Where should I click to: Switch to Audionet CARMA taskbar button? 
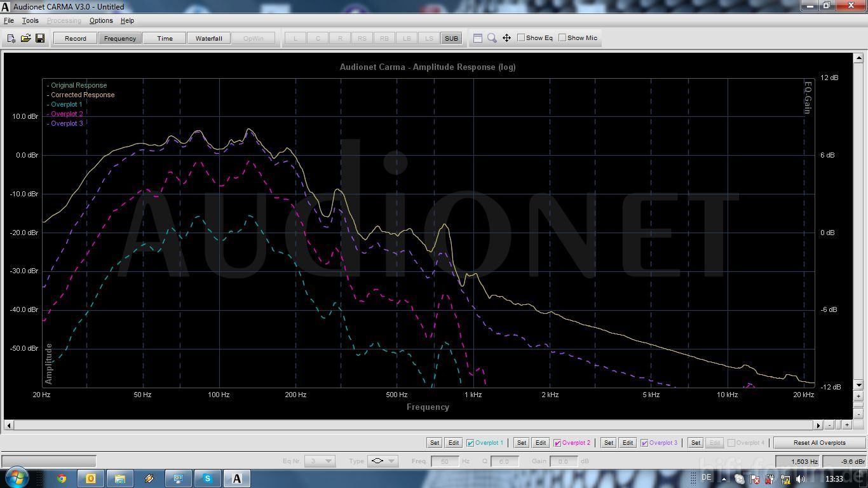[237, 478]
